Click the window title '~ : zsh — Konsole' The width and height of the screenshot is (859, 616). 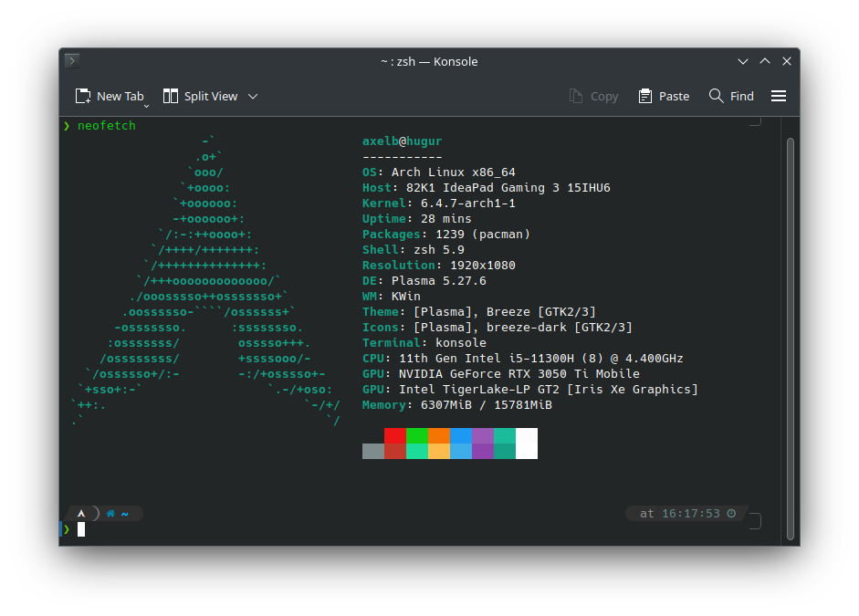pos(429,61)
